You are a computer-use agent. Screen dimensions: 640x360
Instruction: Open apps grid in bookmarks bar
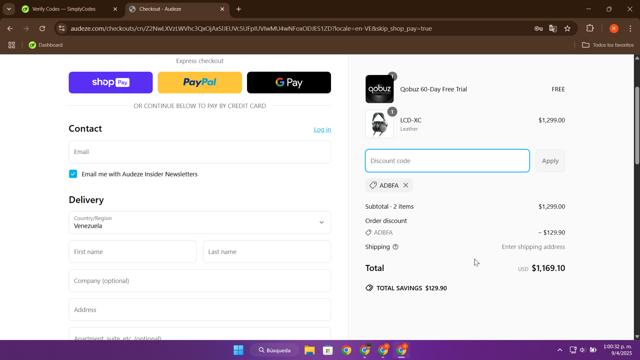(11, 45)
